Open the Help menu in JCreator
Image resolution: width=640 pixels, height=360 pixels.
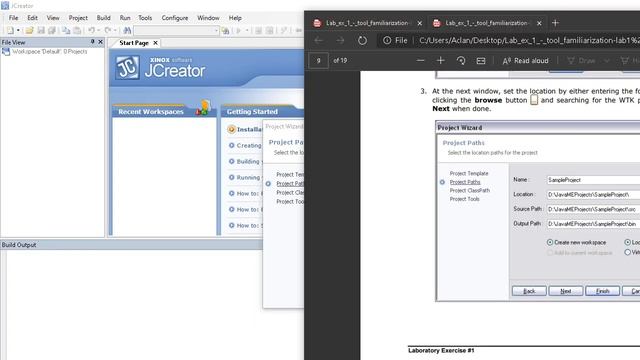[x=235, y=18]
